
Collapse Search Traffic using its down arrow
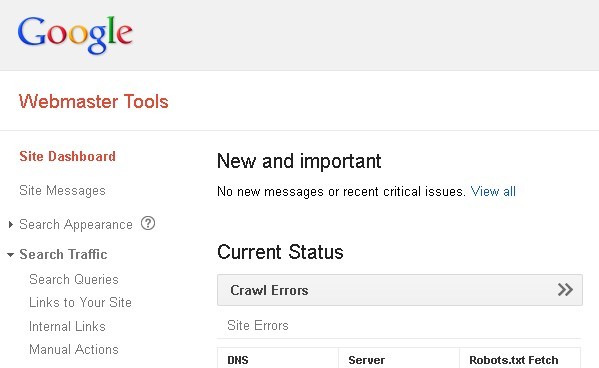11,255
